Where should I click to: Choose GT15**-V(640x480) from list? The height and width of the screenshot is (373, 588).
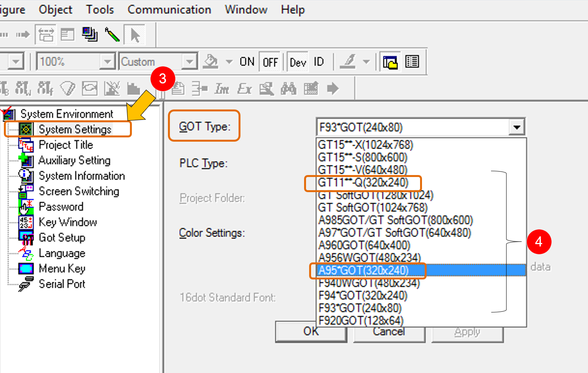click(x=421, y=170)
